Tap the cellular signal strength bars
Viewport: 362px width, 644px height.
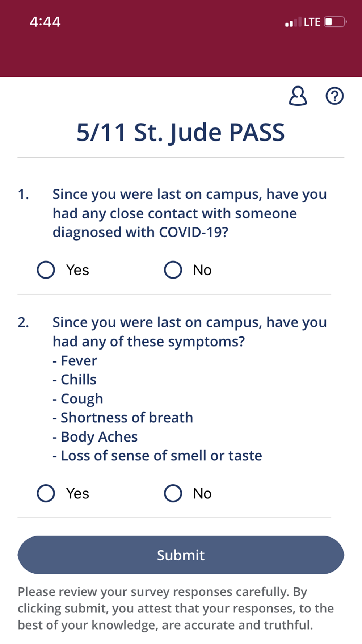(x=293, y=22)
